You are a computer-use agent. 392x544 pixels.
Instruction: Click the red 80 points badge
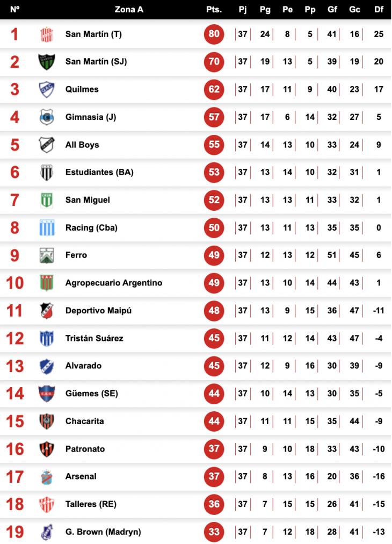pos(214,34)
